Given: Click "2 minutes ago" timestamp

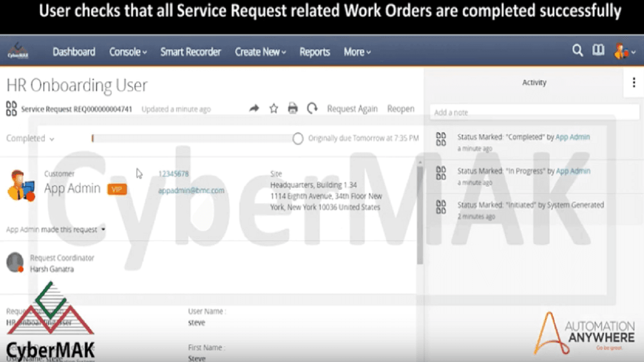Looking at the screenshot, I should [476, 216].
